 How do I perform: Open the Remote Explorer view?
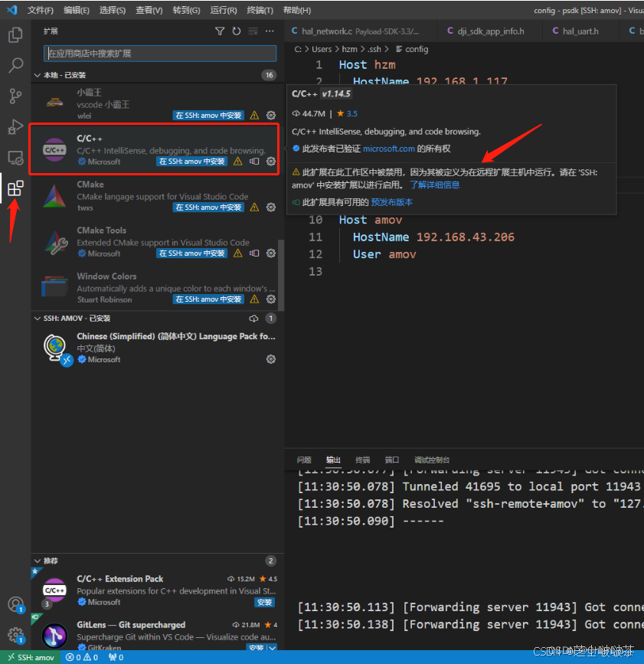tap(15, 158)
